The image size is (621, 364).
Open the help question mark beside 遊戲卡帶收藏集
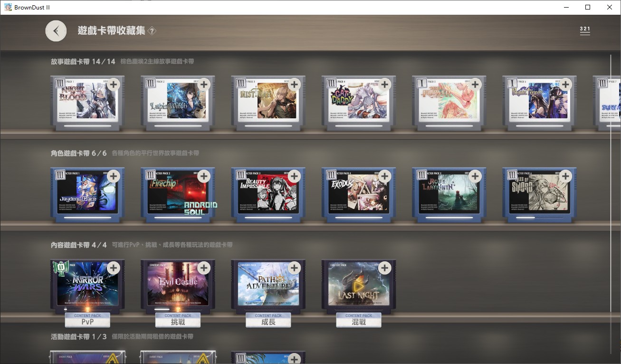tap(152, 31)
